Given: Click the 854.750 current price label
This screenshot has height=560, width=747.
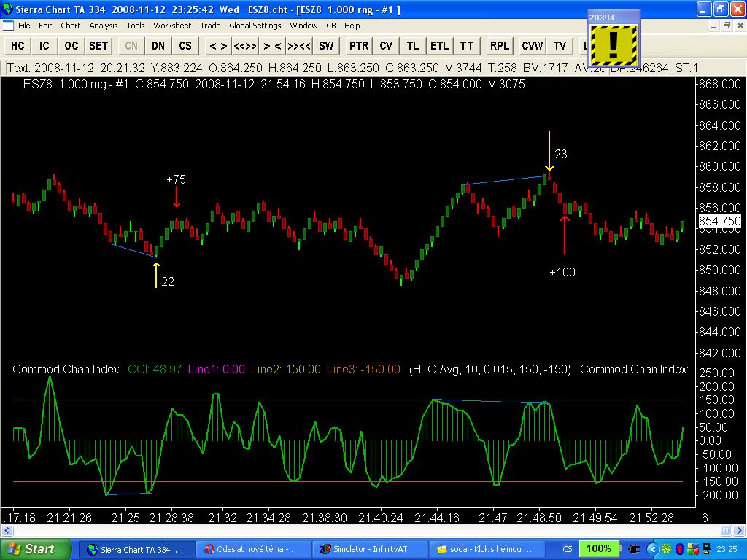Looking at the screenshot, I should [719, 222].
